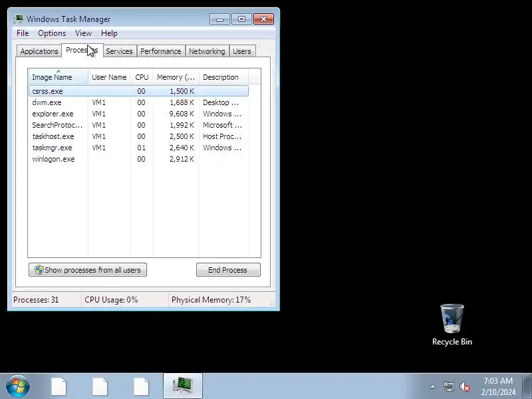Click the muted speaker volume tray icon
This screenshot has width=532, height=399.
point(465,386)
